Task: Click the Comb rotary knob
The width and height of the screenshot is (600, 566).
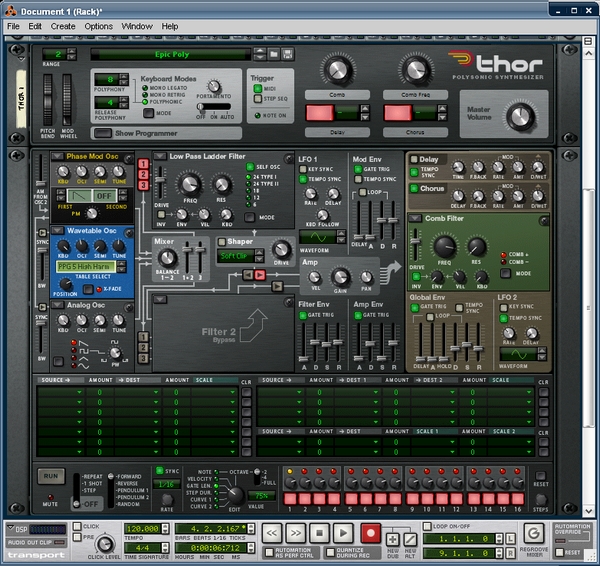Action: click(x=338, y=70)
